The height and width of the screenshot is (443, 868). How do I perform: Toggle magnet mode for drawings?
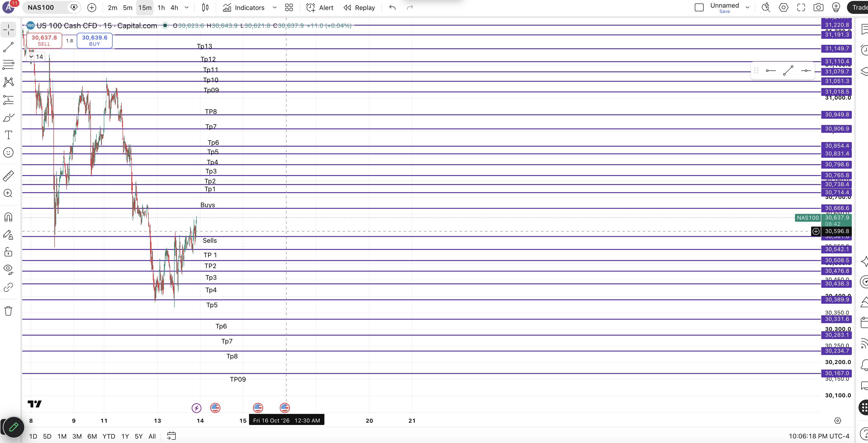point(8,217)
